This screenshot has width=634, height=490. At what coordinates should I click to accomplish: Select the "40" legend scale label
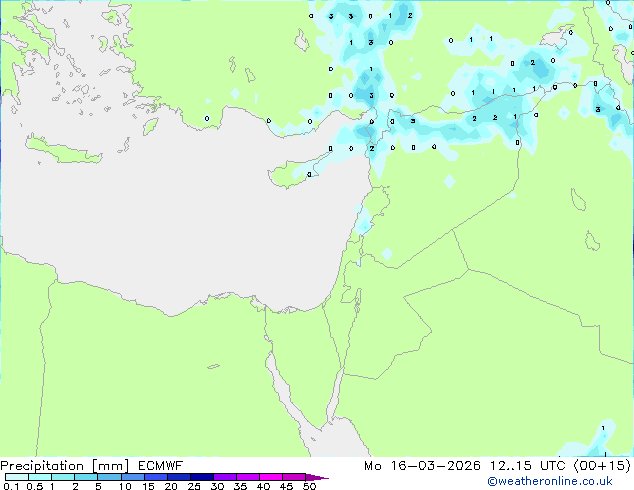263,486
